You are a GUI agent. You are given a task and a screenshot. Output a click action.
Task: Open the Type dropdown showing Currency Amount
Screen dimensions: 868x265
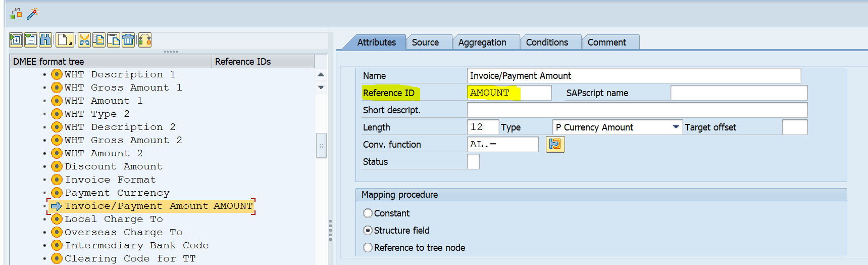tap(676, 127)
